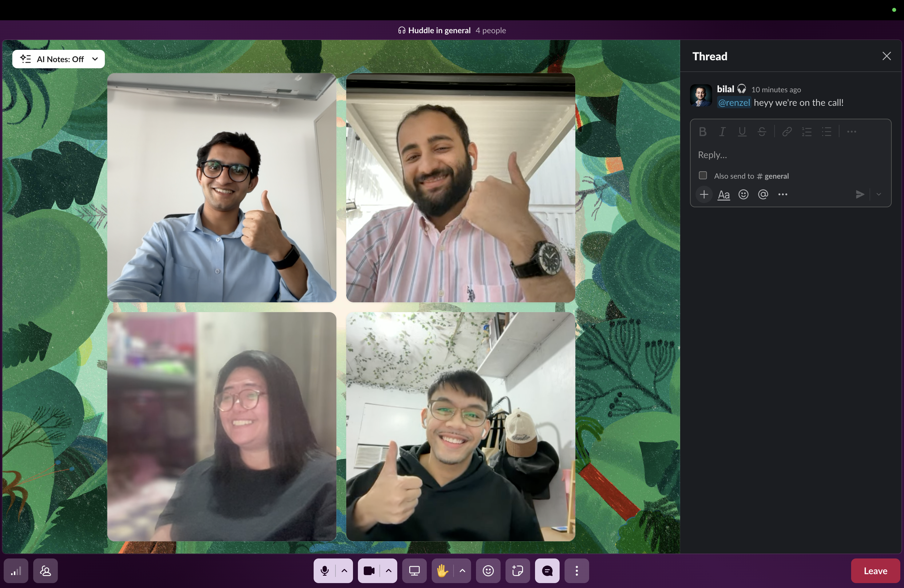Select the blurred background participant video
Screen dimensions: 904x588
point(222,427)
